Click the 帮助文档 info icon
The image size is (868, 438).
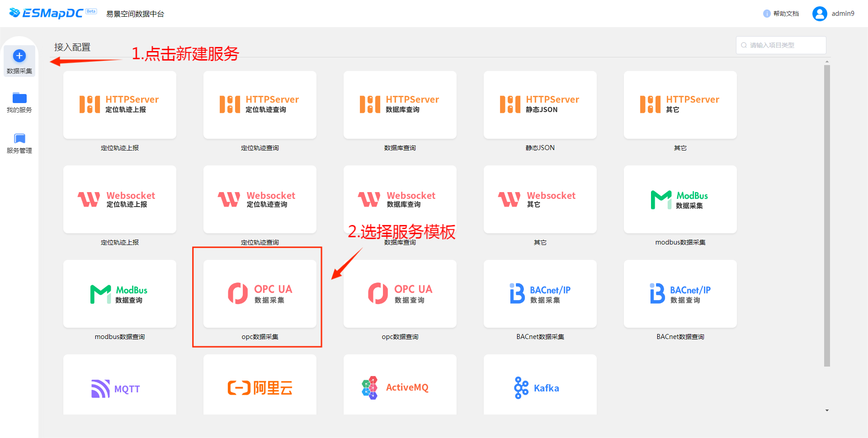pyautogui.click(x=767, y=14)
